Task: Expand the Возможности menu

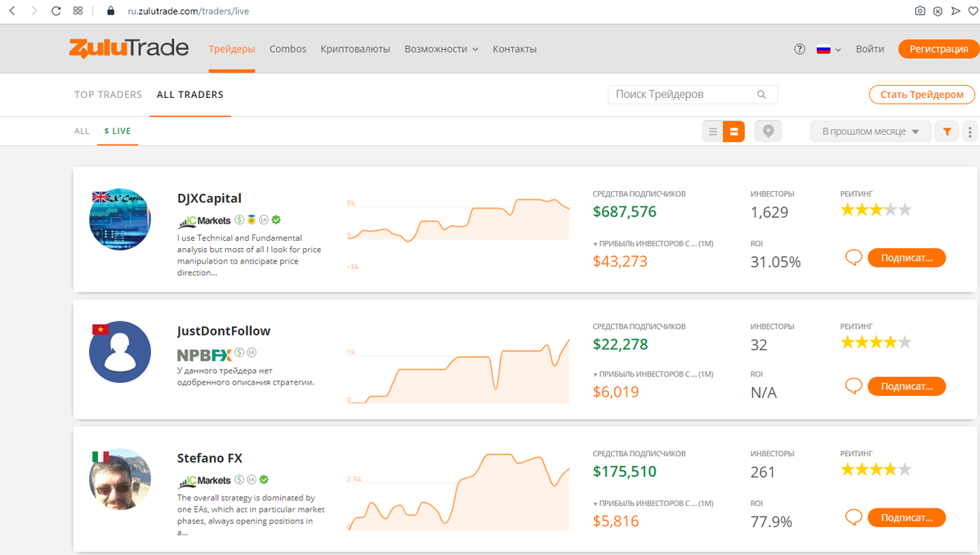Action: [x=441, y=49]
